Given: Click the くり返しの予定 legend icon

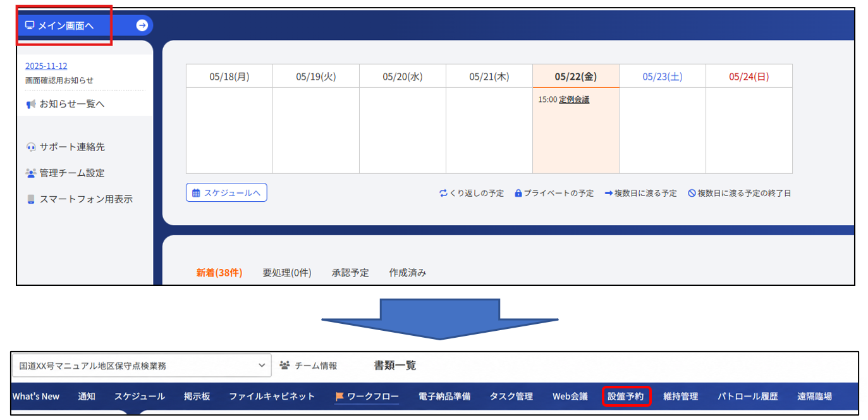Looking at the screenshot, I should tap(443, 193).
